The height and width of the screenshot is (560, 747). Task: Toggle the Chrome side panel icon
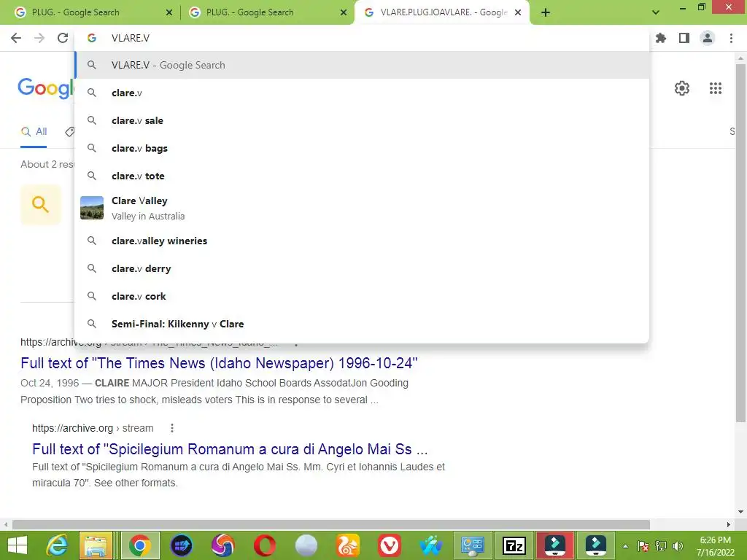pyautogui.click(x=684, y=38)
